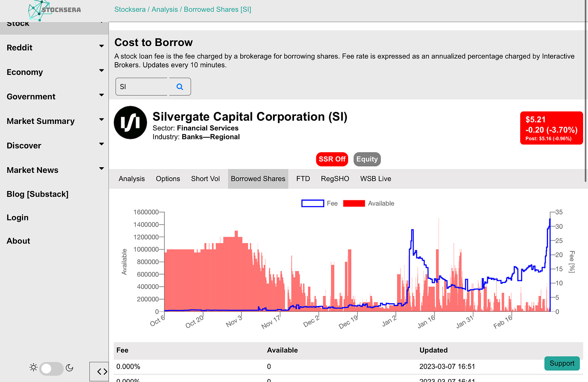Click the Support button
This screenshot has width=588, height=382.
coord(562,363)
